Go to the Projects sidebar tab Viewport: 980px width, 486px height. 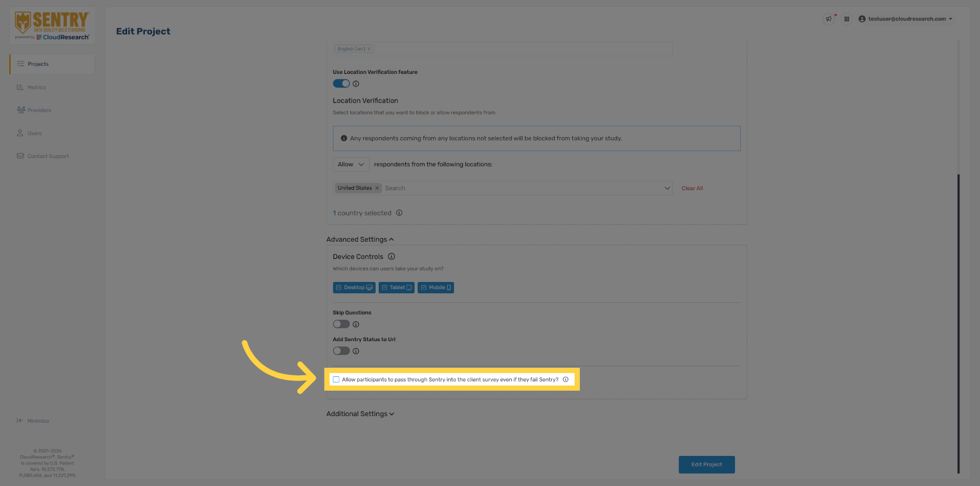[38, 64]
